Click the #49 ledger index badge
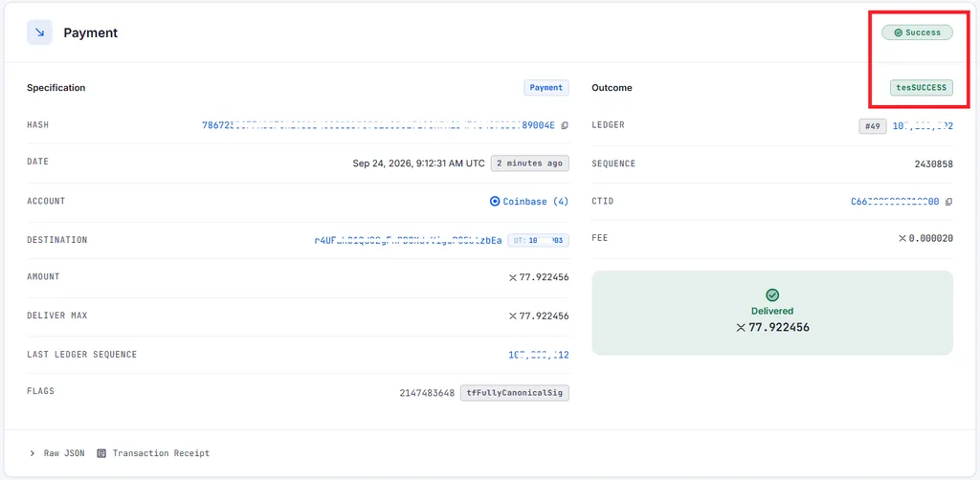The height and width of the screenshot is (480, 980). 873,127
